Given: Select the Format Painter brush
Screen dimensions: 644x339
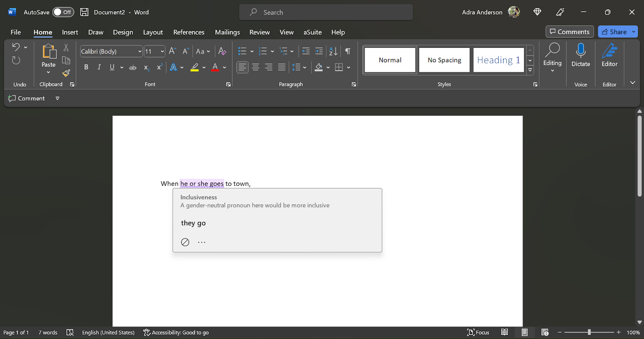Looking at the screenshot, I should coord(66,73).
